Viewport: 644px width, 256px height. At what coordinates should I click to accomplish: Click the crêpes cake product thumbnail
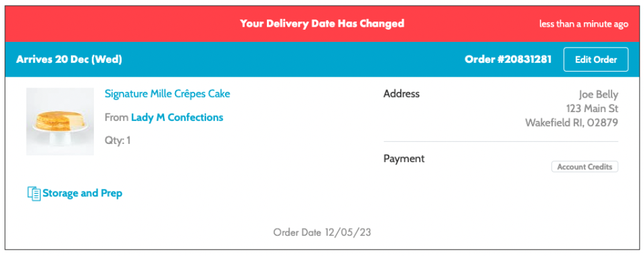click(x=60, y=122)
